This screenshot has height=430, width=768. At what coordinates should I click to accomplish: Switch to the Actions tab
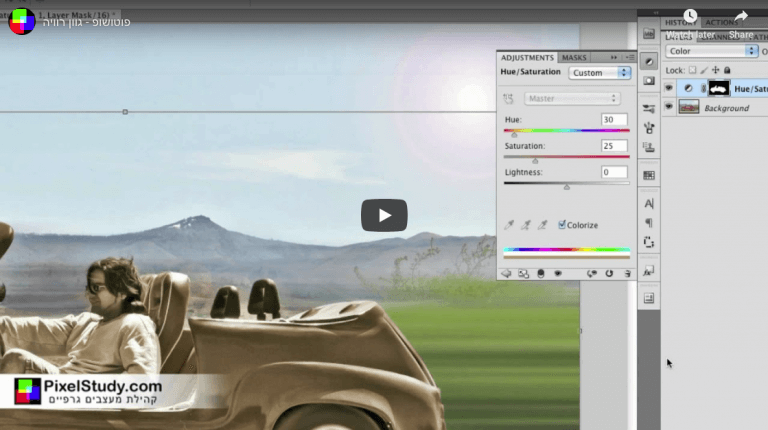point(721,23)
